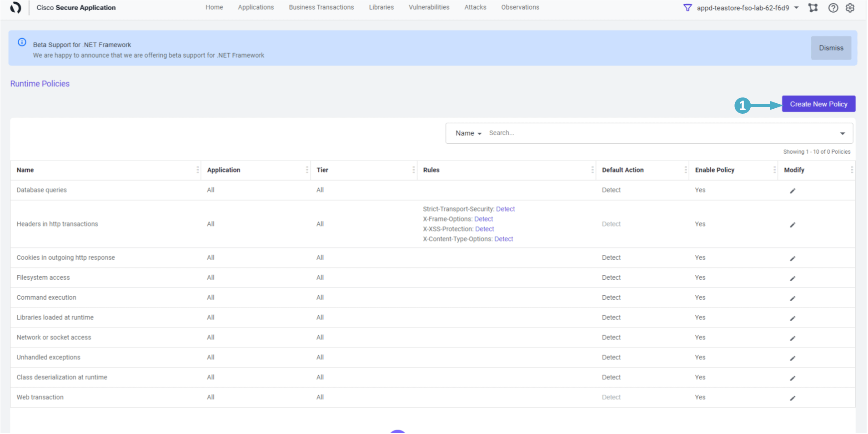This screenshot has width=868, height=434.
Task: Click the Create New Policy button
Action: tap(818, 104)
